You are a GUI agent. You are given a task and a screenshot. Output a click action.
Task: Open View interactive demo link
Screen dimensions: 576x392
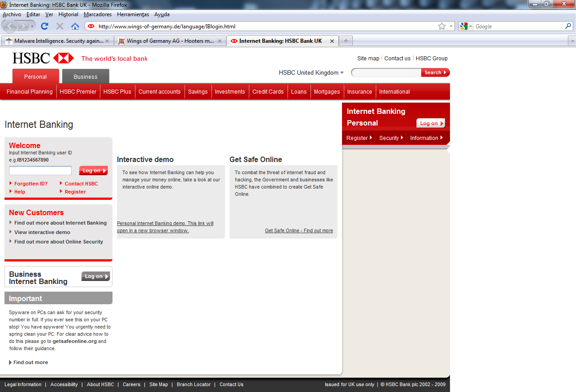coord(42,232)
